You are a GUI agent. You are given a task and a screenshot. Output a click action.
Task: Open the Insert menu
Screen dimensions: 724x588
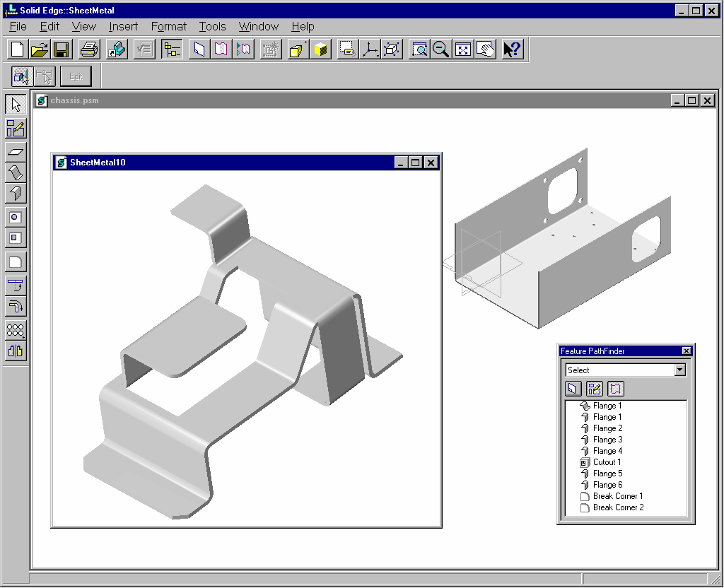point(123,26)
